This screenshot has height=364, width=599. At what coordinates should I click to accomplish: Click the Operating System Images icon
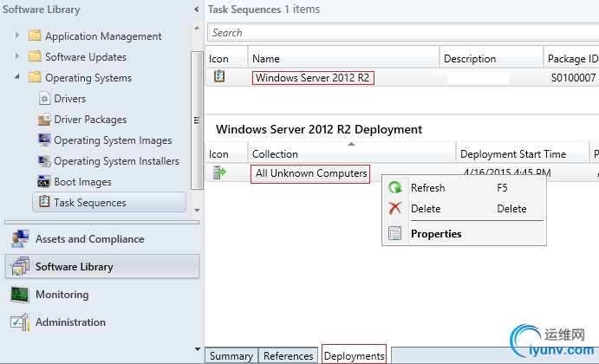pos(44,140)
